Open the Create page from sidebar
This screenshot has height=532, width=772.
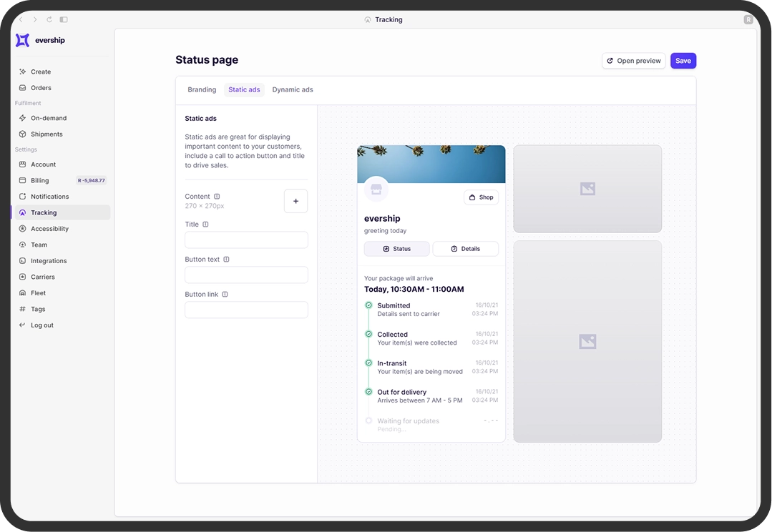point(41,72)
